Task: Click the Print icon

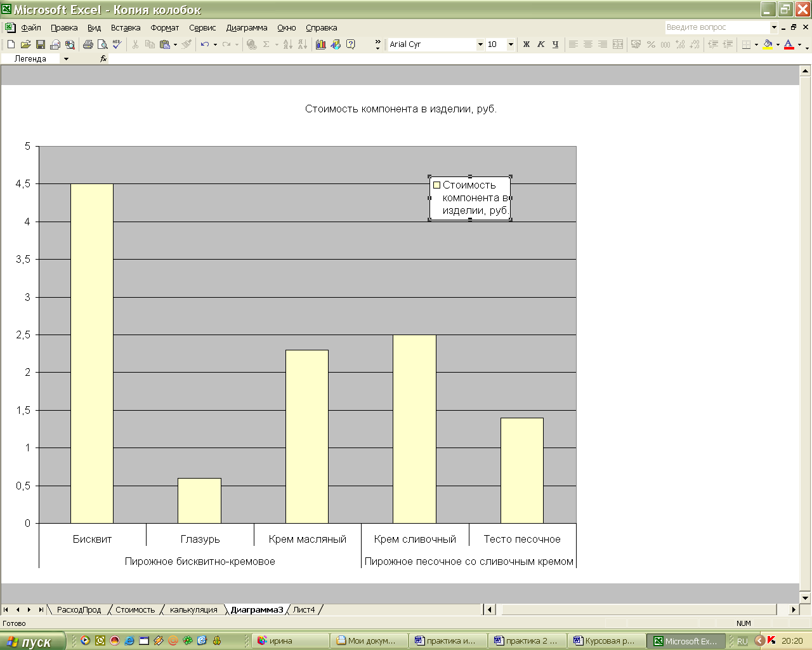Action: click(x=88, y=44)
